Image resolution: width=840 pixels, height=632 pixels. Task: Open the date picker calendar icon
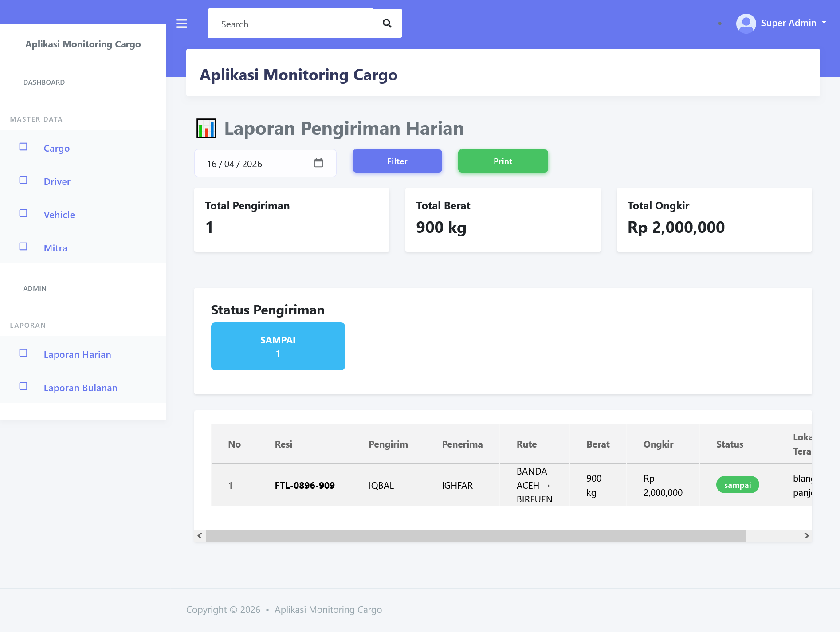click(x=318, y=163)
